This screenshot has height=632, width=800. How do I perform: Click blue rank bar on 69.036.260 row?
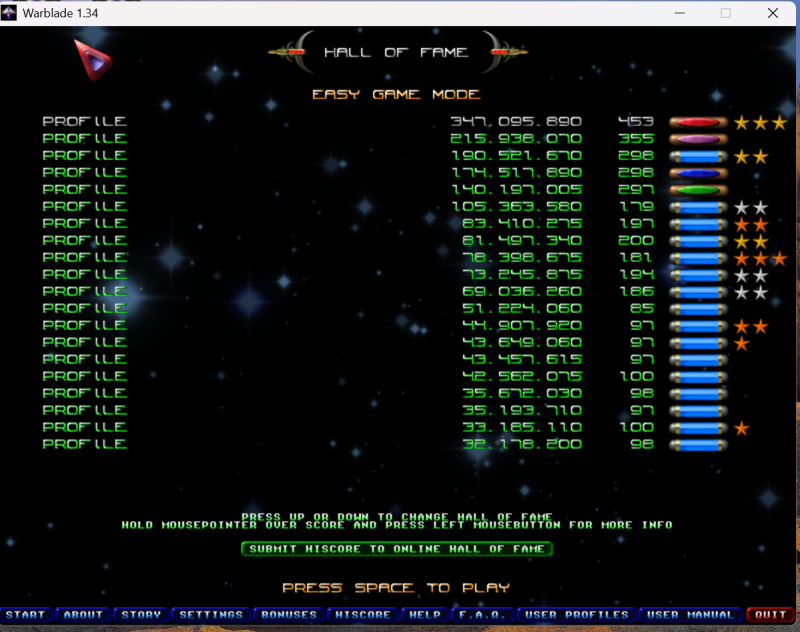point(698,292)
